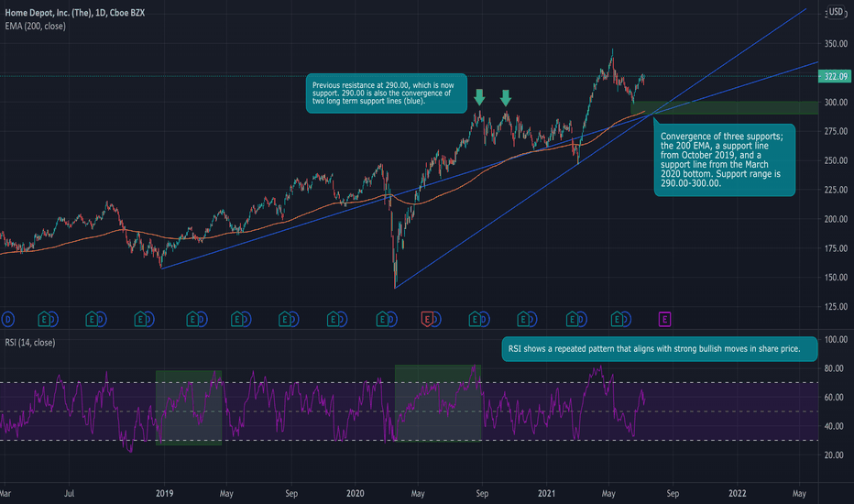Screen dimensions: 854x504
Task: Open the February 2021 earnings E marker
Action: tap(572, 319)
